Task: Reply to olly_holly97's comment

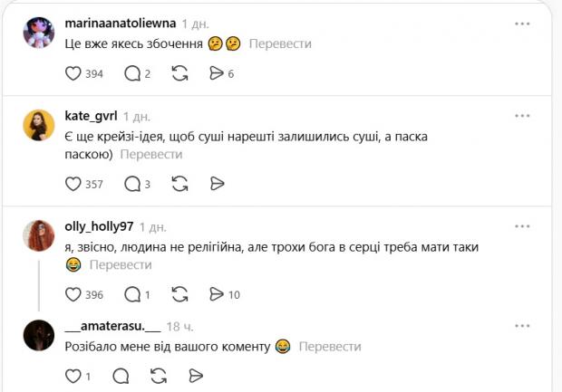Action: [x=132, y=294]
